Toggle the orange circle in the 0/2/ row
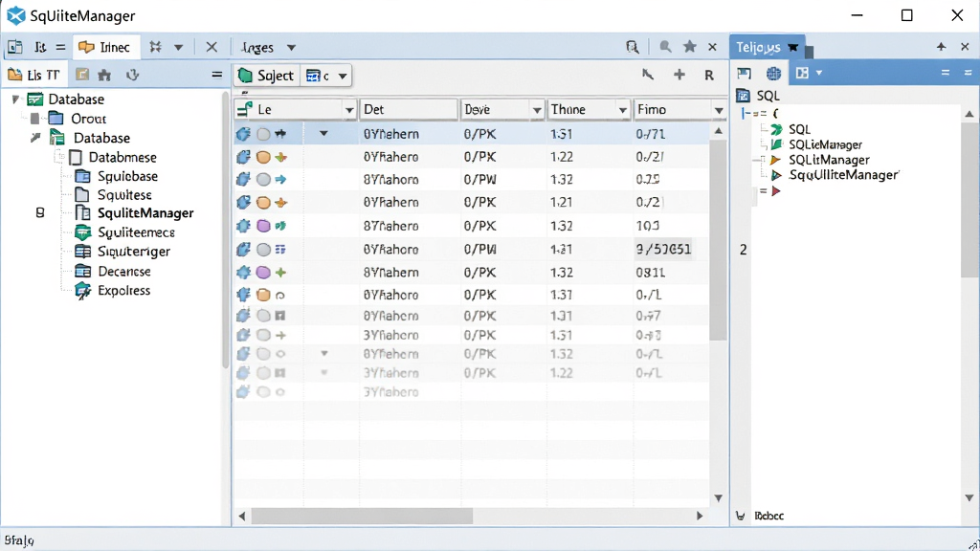 [264, 157]
